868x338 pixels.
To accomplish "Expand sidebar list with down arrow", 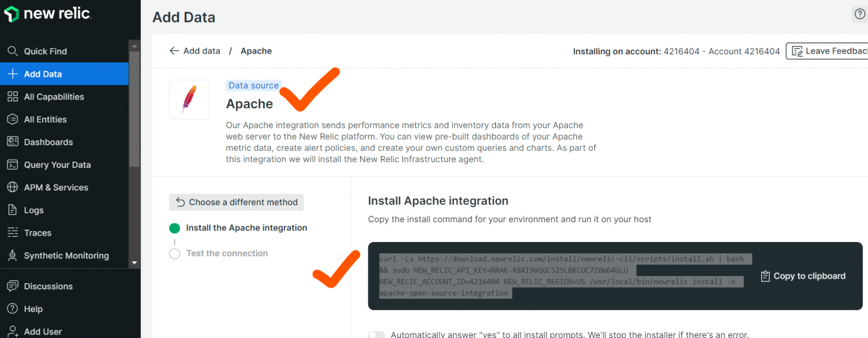I will pyautogui.click(x=134, y=262).
